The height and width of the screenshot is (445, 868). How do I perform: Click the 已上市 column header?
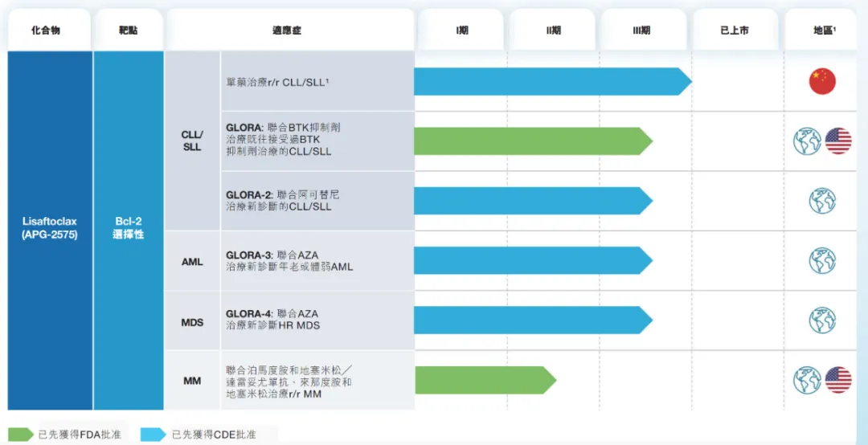point(735,31)
